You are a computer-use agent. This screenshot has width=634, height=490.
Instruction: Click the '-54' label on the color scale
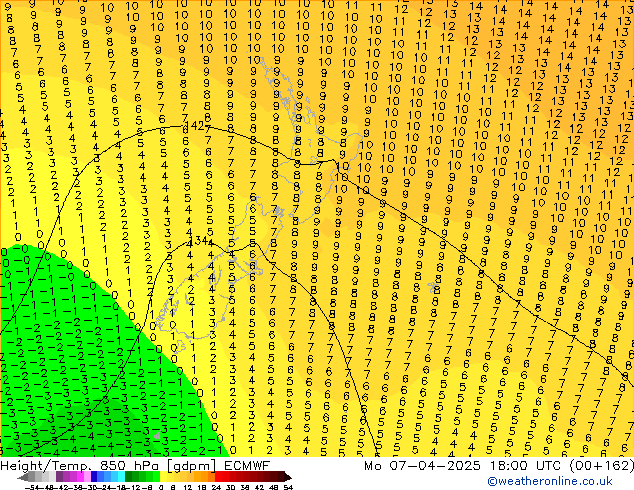31,488
